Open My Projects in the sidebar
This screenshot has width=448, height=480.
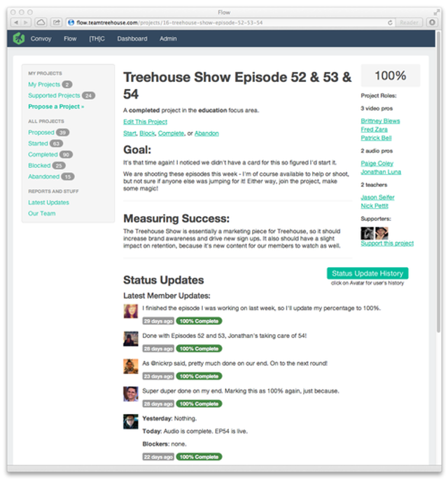pos(44,85)
